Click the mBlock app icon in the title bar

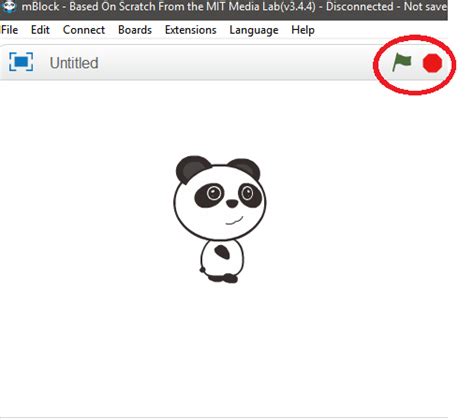(9, 6)
